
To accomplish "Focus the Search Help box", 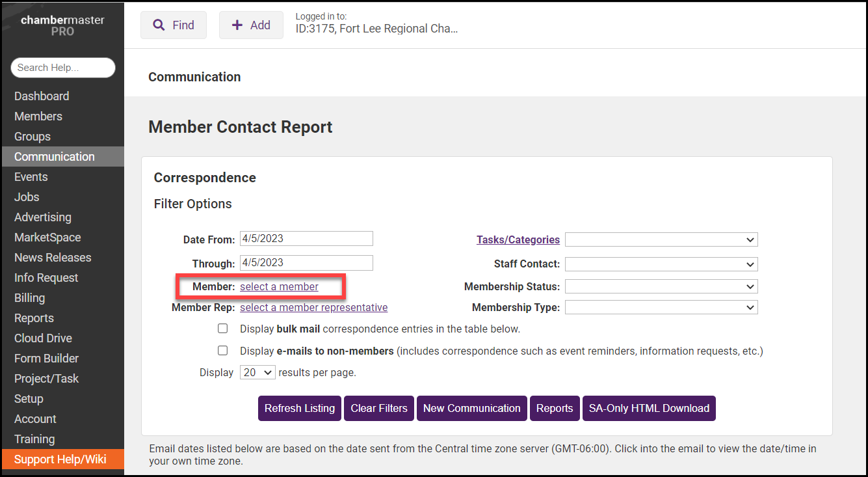I will tap(62, 68).
